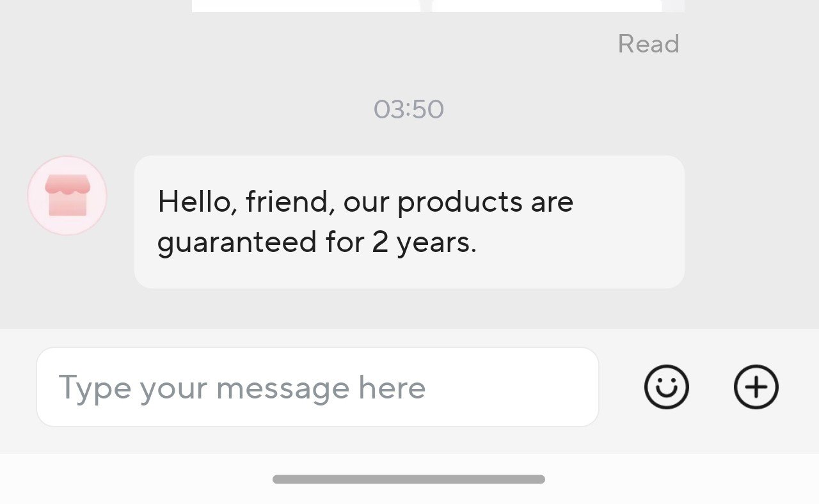The image size is (819, 504).
Task: Open the seller's shop avatar
Action: point(67,196)
